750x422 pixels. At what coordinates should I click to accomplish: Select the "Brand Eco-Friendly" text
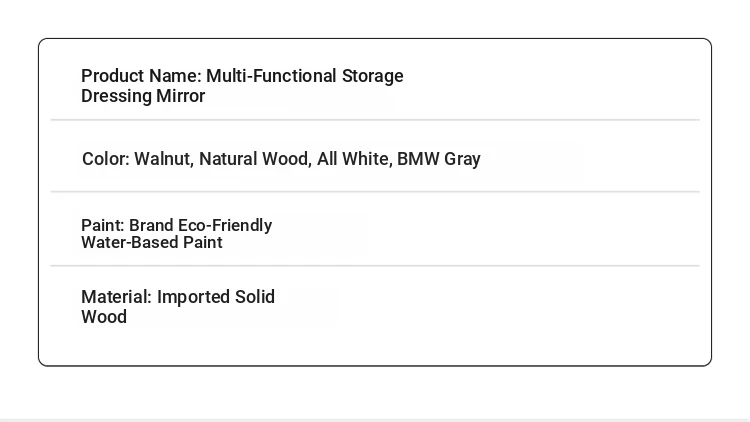tap(200, 225)
